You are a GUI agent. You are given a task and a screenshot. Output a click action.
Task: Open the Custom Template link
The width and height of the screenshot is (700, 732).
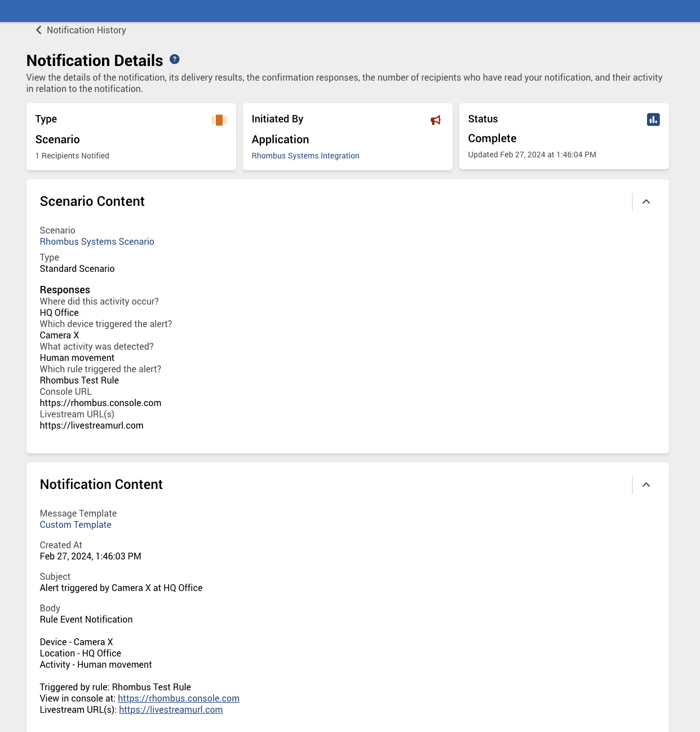tap(75, 524)
